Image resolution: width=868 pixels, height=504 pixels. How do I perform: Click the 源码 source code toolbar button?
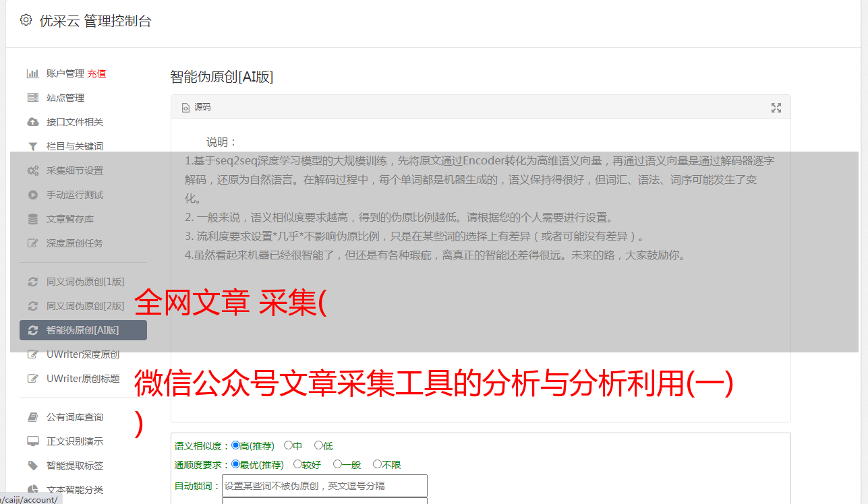coord(196,107)
